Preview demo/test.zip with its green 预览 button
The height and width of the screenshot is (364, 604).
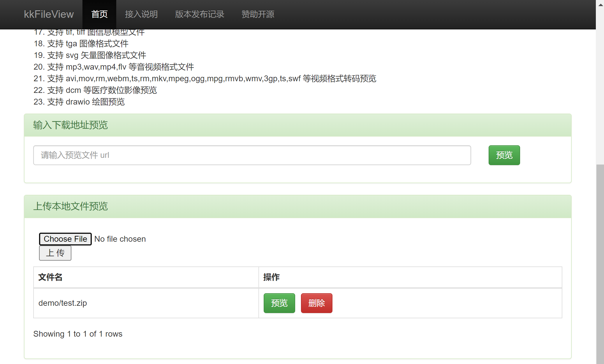pyautogui.click(x=279, y=303)
